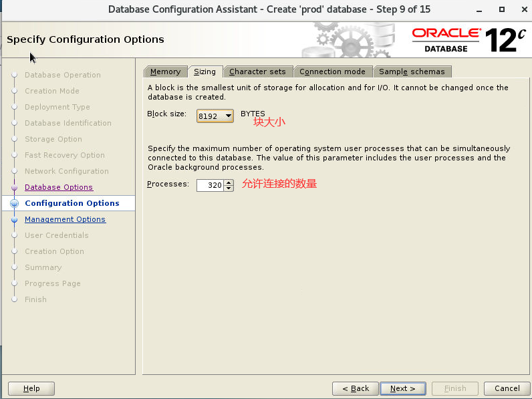Click the 'Creation Mode' step label

click(x=52, y=91)
